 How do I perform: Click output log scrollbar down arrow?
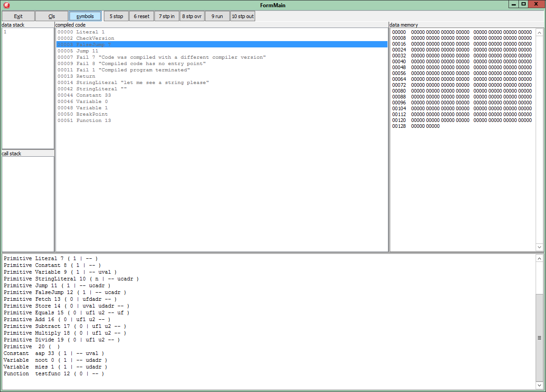pos(539,385)
